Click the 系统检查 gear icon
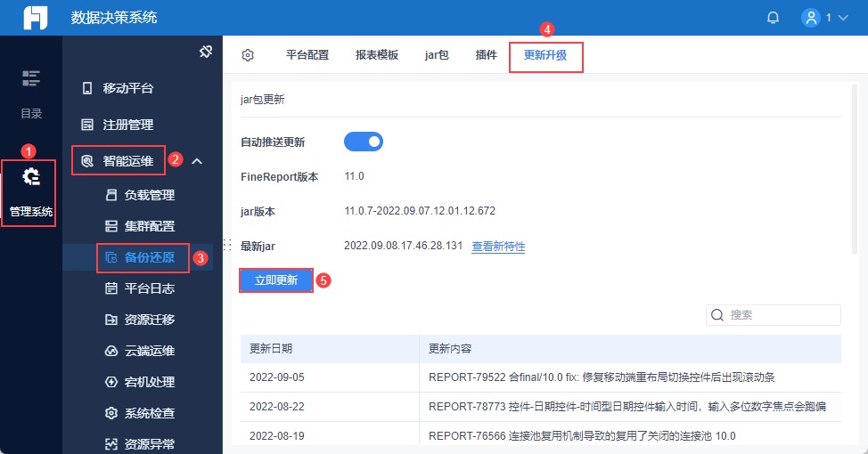 pos(111,413)
